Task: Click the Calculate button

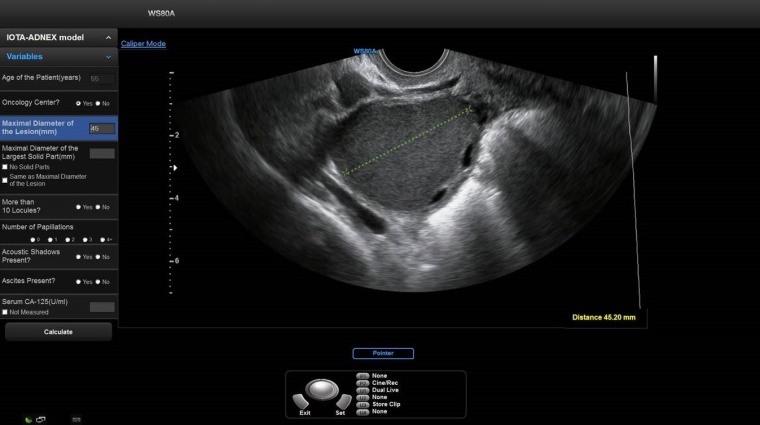Action: (x=58, y=332)
